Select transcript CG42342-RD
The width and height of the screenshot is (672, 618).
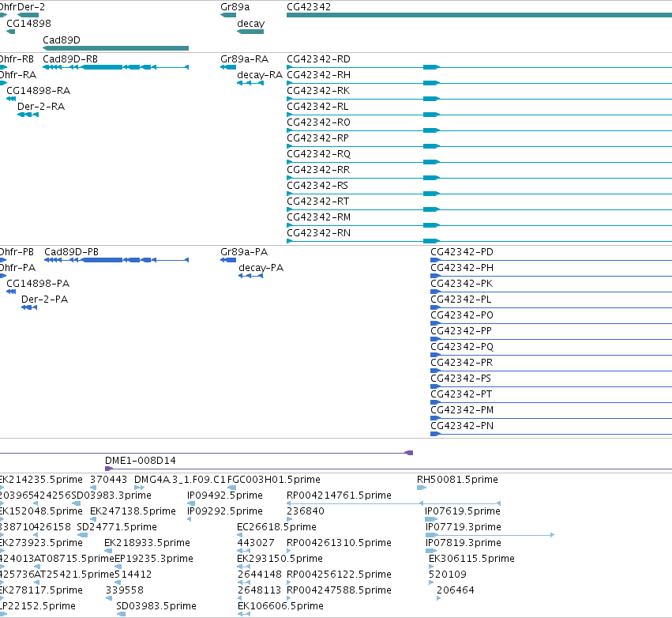click(x=318, y=59)
